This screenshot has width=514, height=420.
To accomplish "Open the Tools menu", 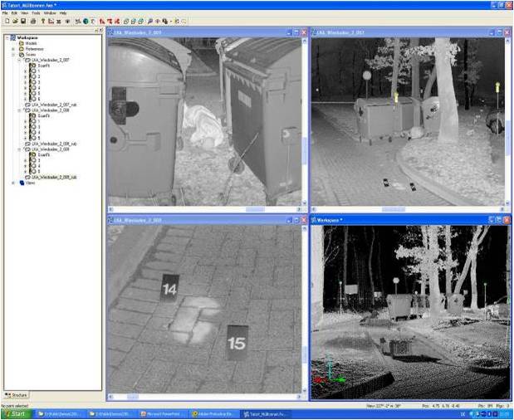I will 36,13.
